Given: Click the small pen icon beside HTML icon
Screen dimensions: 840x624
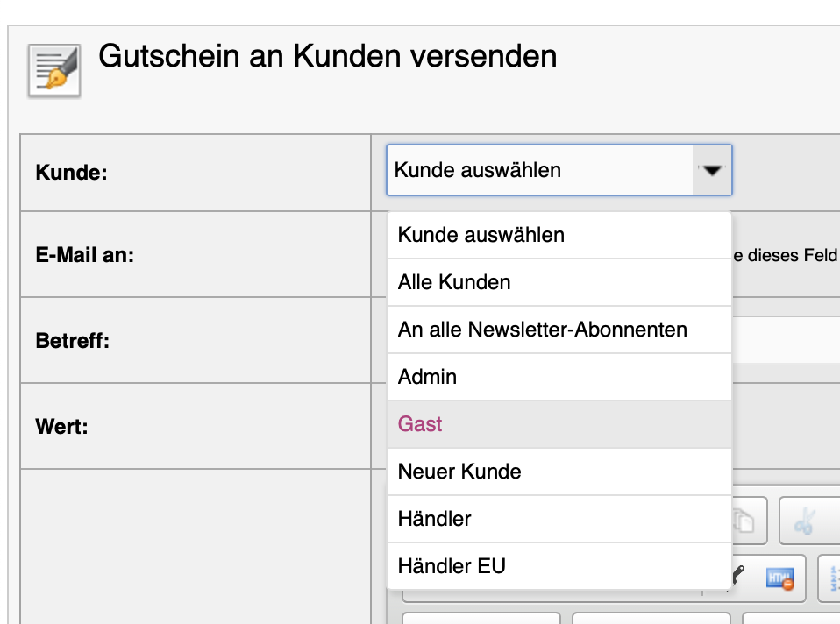Looking at the screenshot, I should [740, 576].
